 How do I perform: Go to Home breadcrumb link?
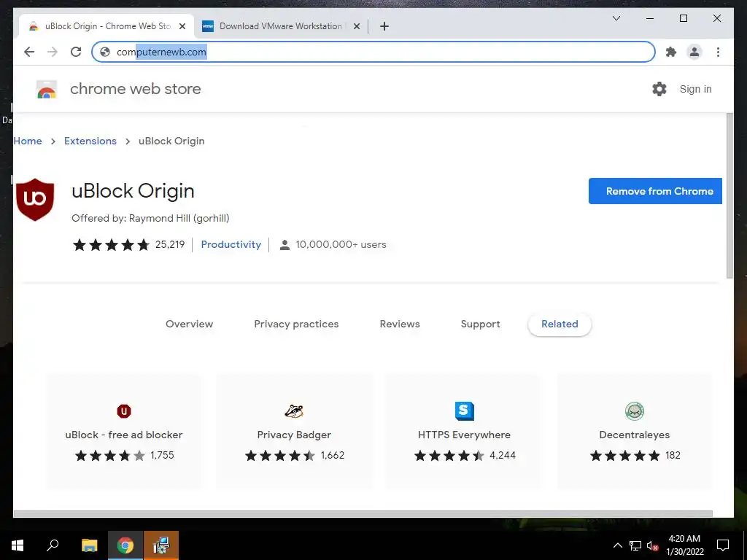tap(28, 141)
